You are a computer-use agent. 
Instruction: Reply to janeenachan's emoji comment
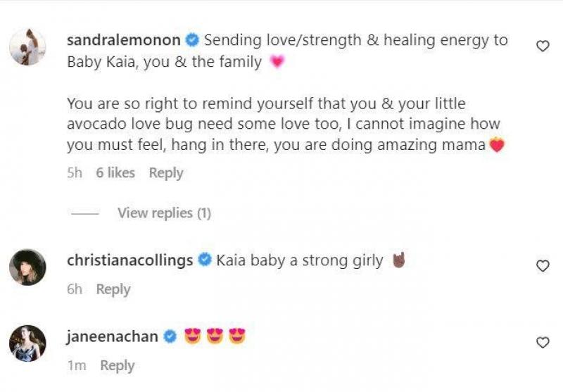click(x=117, y=366)
